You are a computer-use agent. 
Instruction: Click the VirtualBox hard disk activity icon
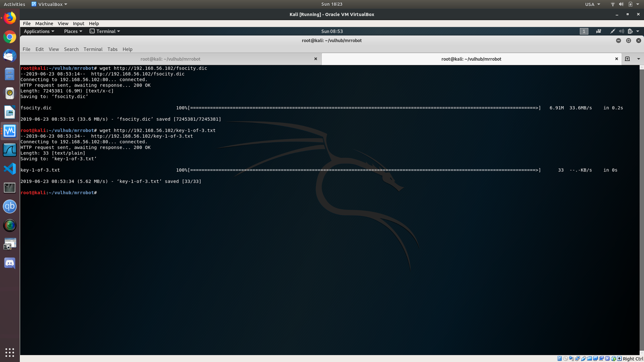click(x=559, y=359)
